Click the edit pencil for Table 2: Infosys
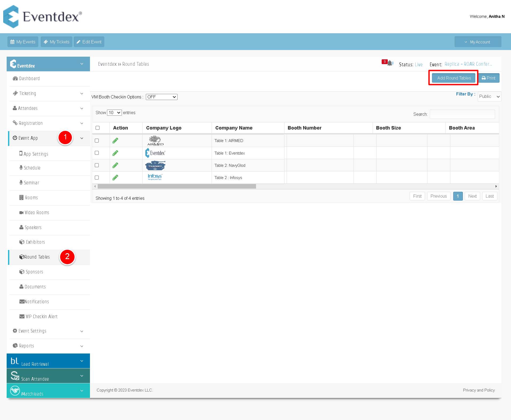Viewport: 511px width, 420px height. pyautogui.click(x=115, y=177)
